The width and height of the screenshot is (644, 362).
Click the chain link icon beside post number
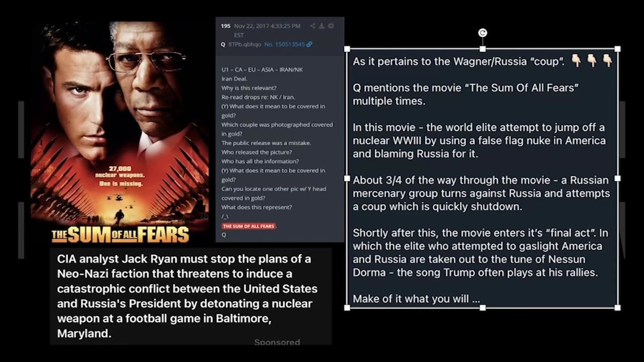coord(309,44)
